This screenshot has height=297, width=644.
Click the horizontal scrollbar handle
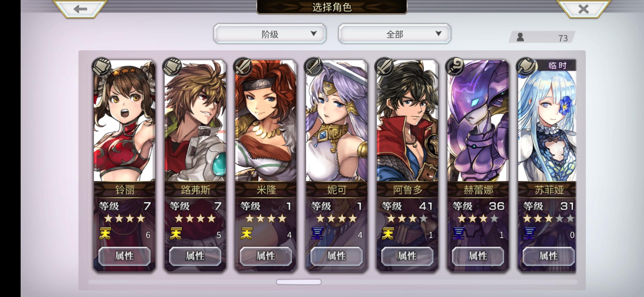point(299,282)
